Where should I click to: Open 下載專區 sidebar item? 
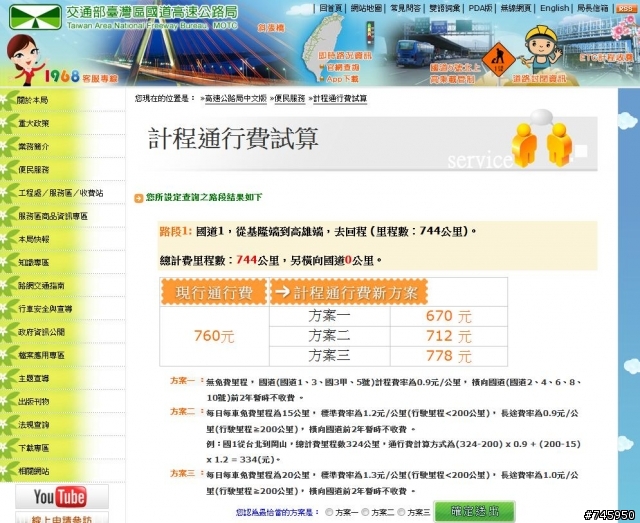[33, 448]
